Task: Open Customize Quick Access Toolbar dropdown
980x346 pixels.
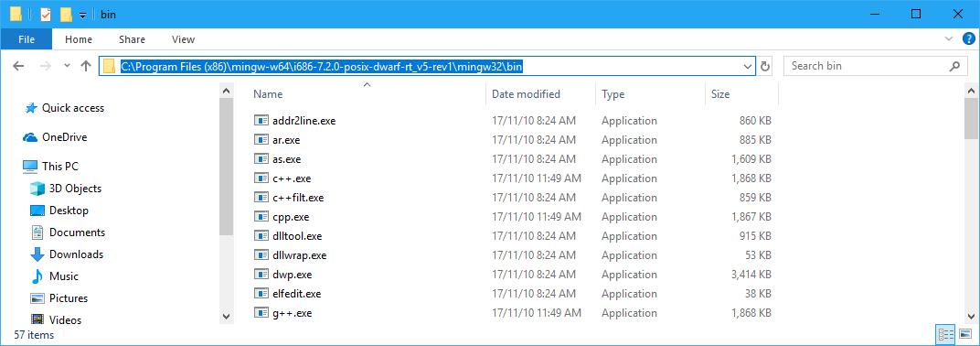Action: click(x=82, y=15)
